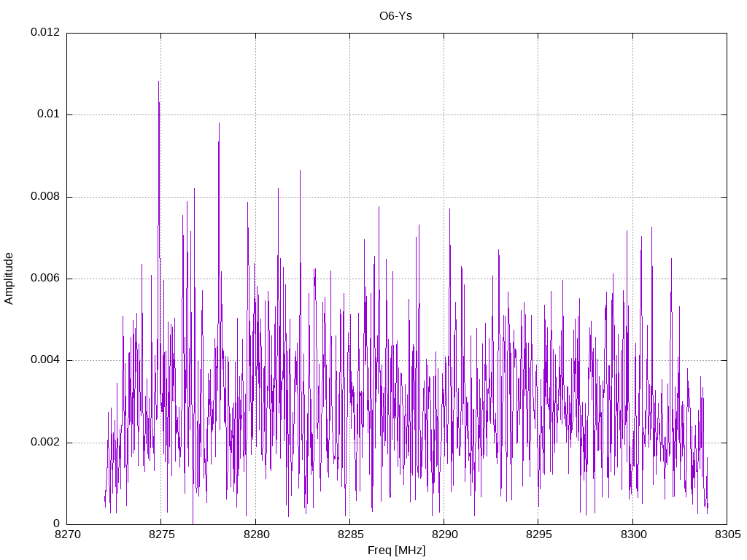Viewport: 747px width, 560px height.
Task: Click the y-axis tick label 0.012
Action: point(45,32)
